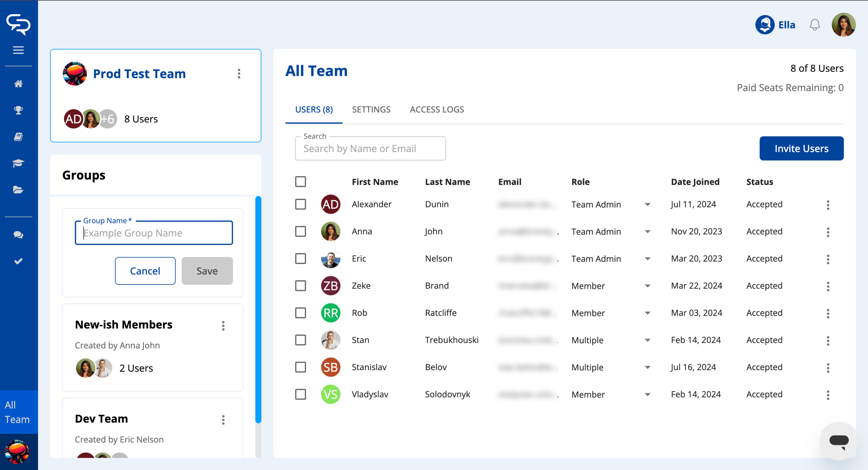Open the hamburger menu in sidebar
Viewport: 868px width, 470px height.
(18, 50)
